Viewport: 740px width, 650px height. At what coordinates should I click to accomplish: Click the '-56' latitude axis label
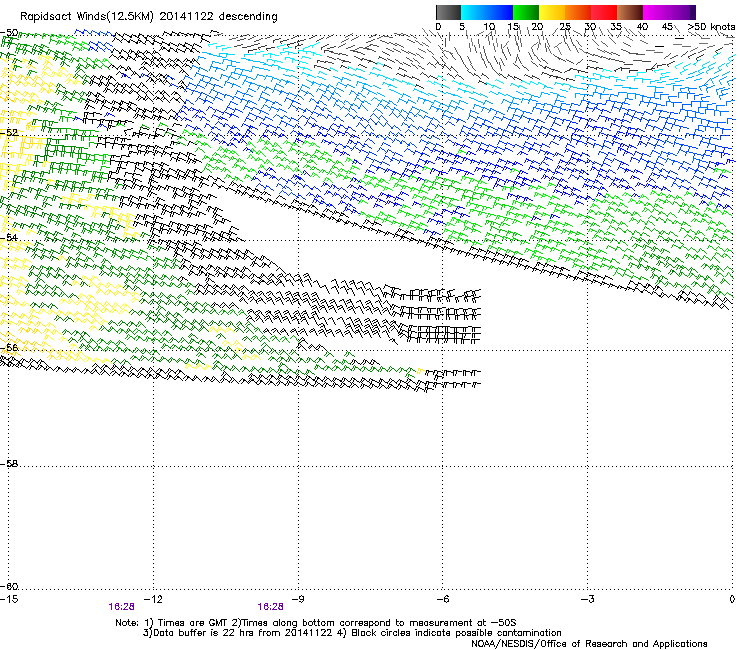coord(9,347)
